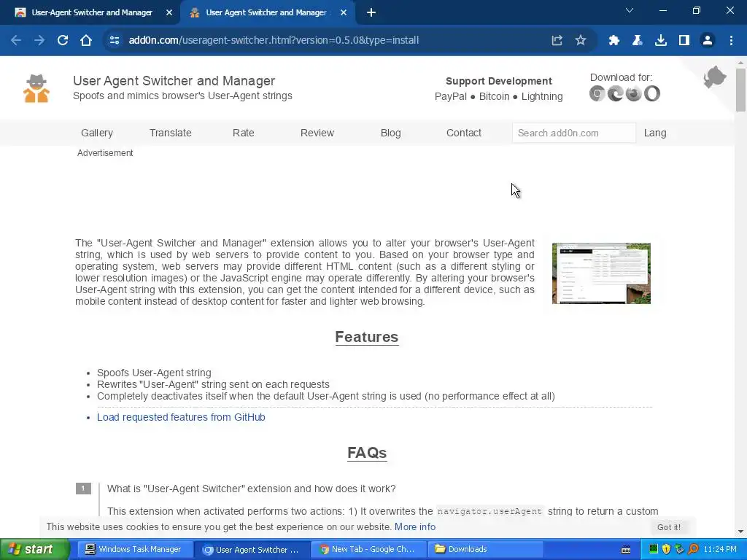
Task: Select FAQ number 1 badge
Action: 83,489
